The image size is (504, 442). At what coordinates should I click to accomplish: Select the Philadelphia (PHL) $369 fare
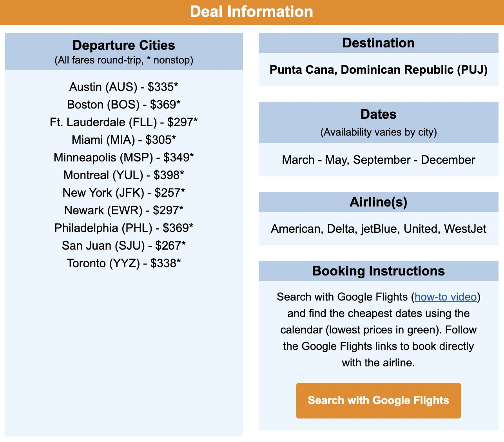(123, 228)
